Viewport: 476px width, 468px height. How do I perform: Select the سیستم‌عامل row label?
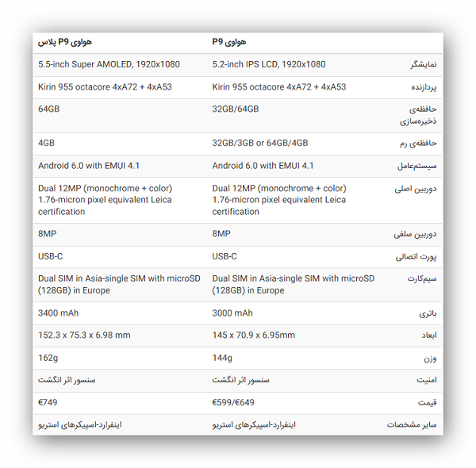pos(417,166)
